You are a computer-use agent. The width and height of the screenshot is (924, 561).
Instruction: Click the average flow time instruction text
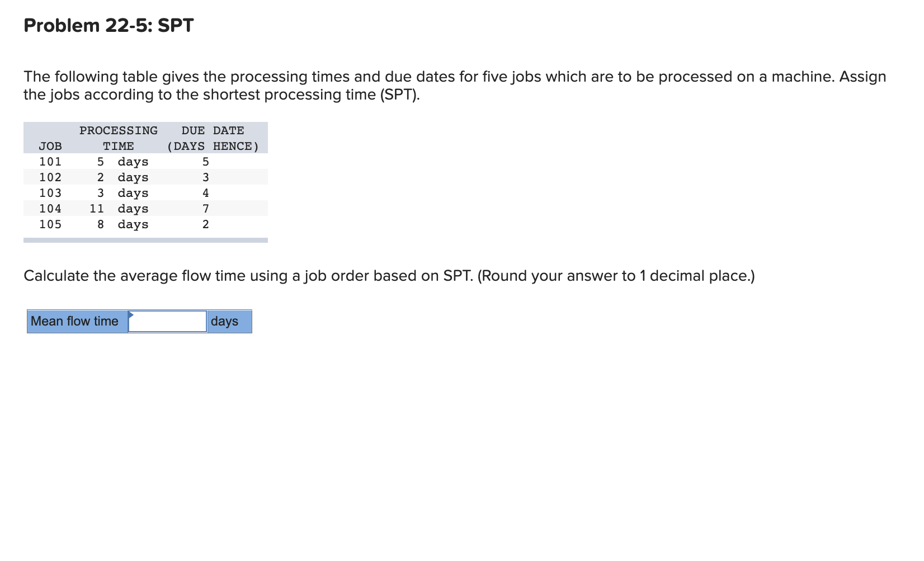pos(389,275)
